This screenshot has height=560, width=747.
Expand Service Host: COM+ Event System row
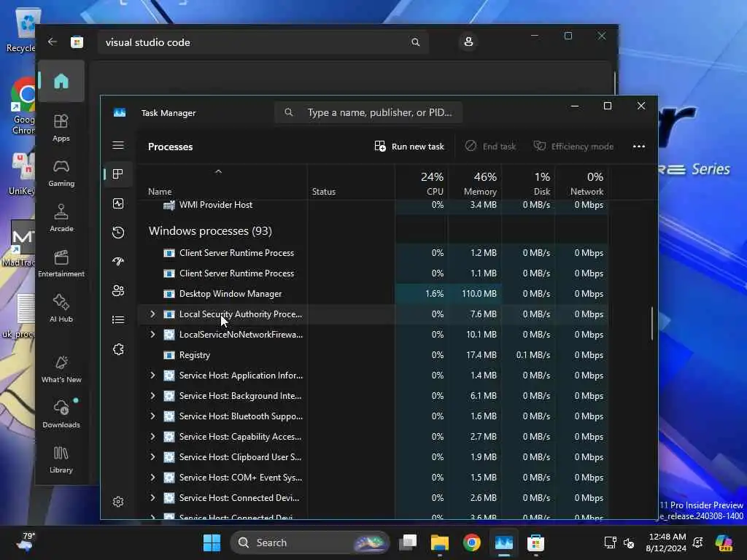[x=152, y=477]
